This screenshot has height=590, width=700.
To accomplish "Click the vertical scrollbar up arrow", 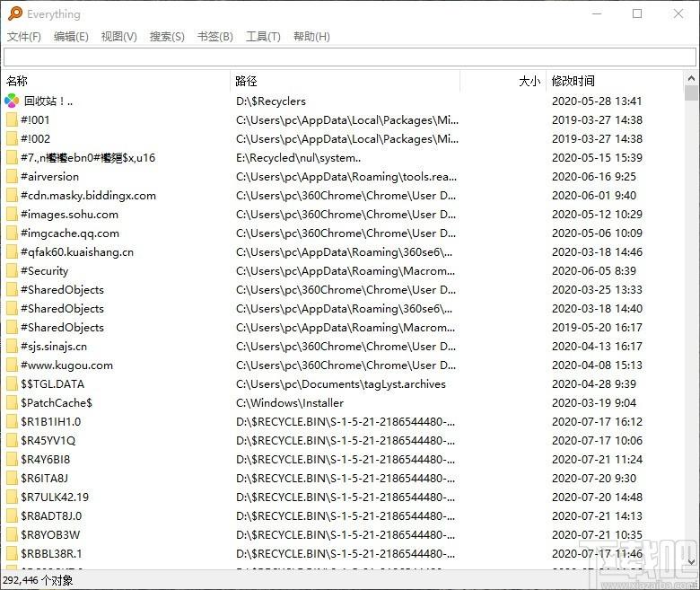I will tap(691, 80).
